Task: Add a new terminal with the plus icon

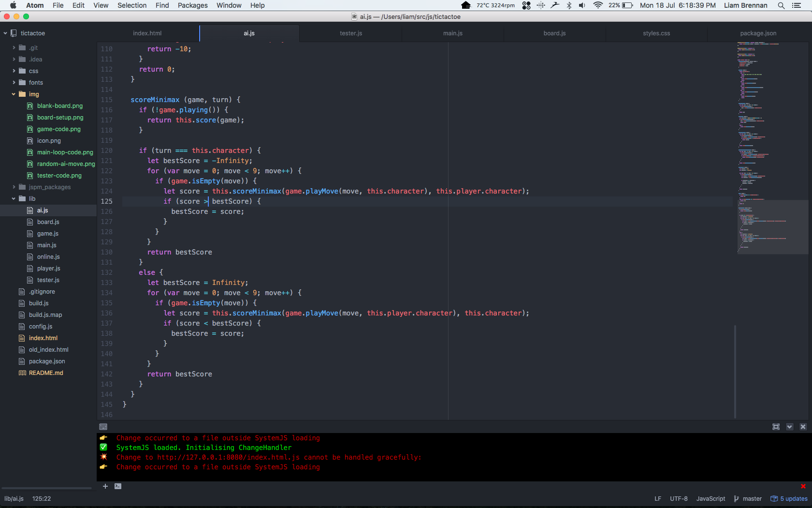Action: (x=105, y=486)
